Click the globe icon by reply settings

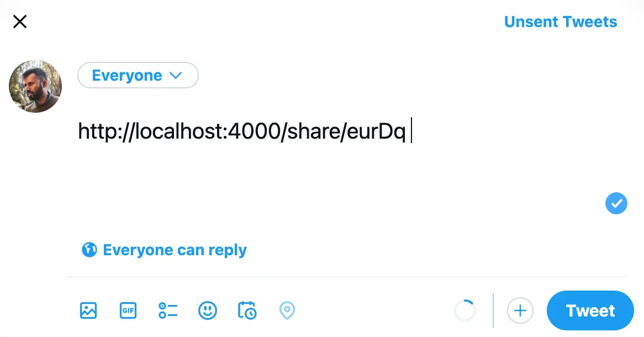(x=89, y=250)
